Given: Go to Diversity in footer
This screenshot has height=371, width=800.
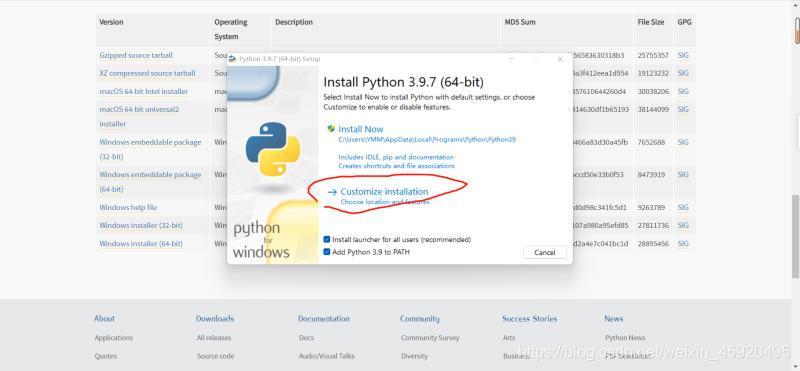Looking at the screenshot, I should tap(414, 356).
